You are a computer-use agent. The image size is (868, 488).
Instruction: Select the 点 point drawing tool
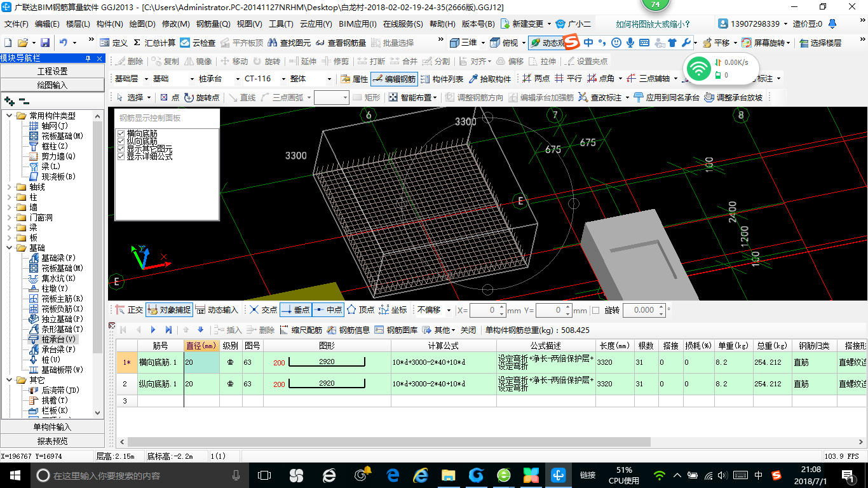(170, 97)
